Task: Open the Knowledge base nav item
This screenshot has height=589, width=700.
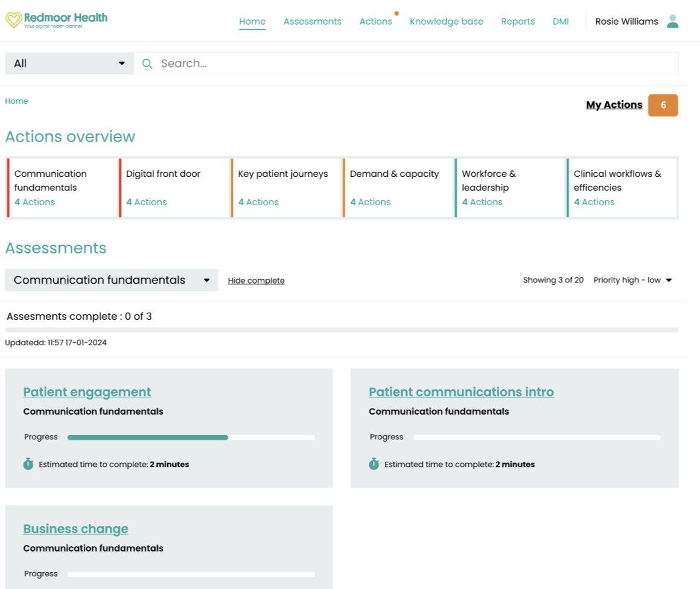Action: click(x=446, y=22)
